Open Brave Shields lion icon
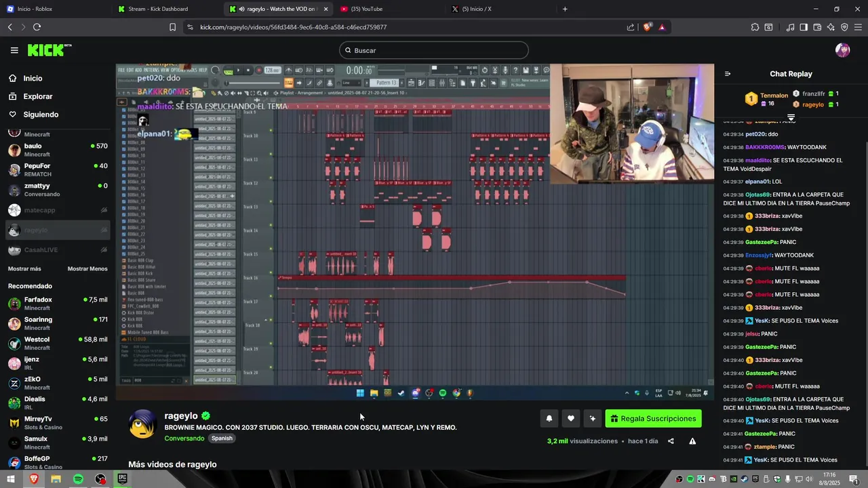 coord(647,27)
